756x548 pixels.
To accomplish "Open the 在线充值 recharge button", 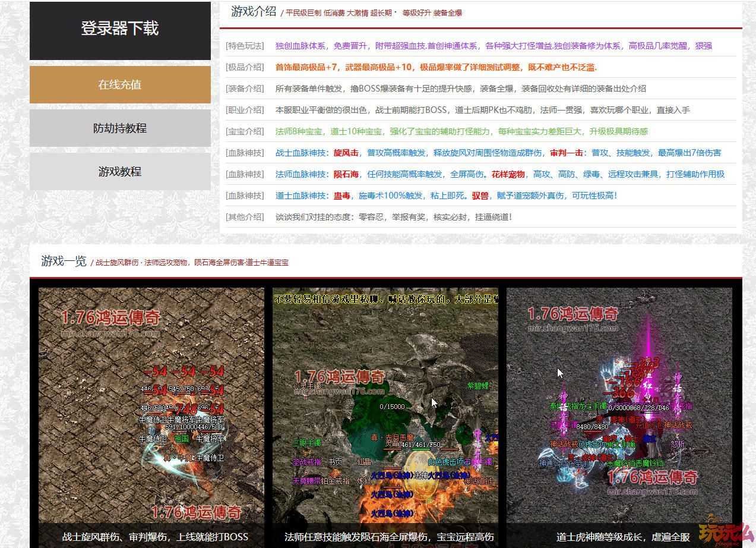I will coord(120,84).
